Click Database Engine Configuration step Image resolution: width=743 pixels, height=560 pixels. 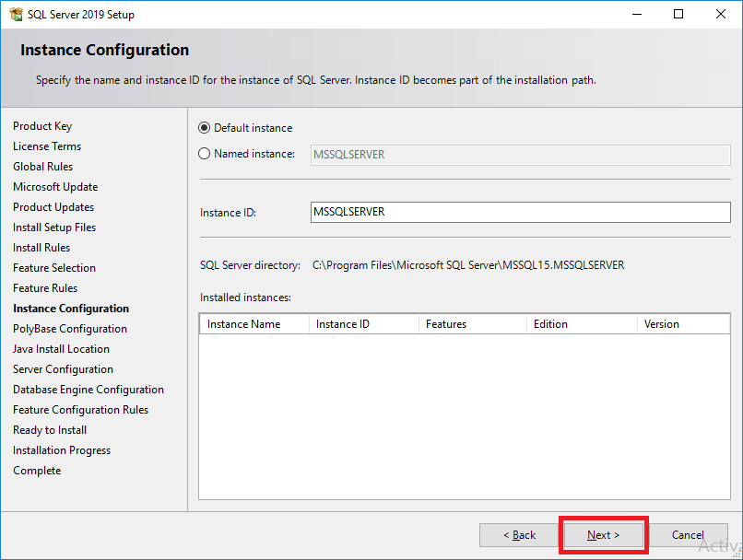click(x=88, y=390)
